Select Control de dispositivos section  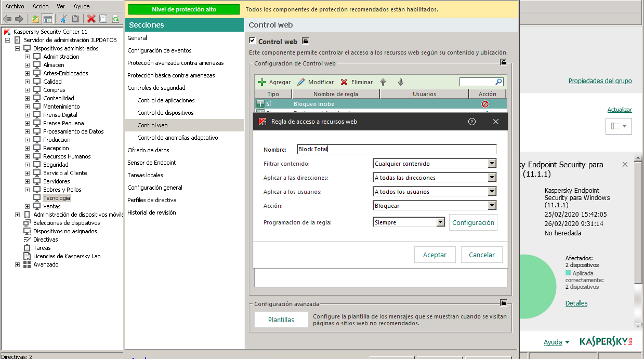(x=165, y=113)
